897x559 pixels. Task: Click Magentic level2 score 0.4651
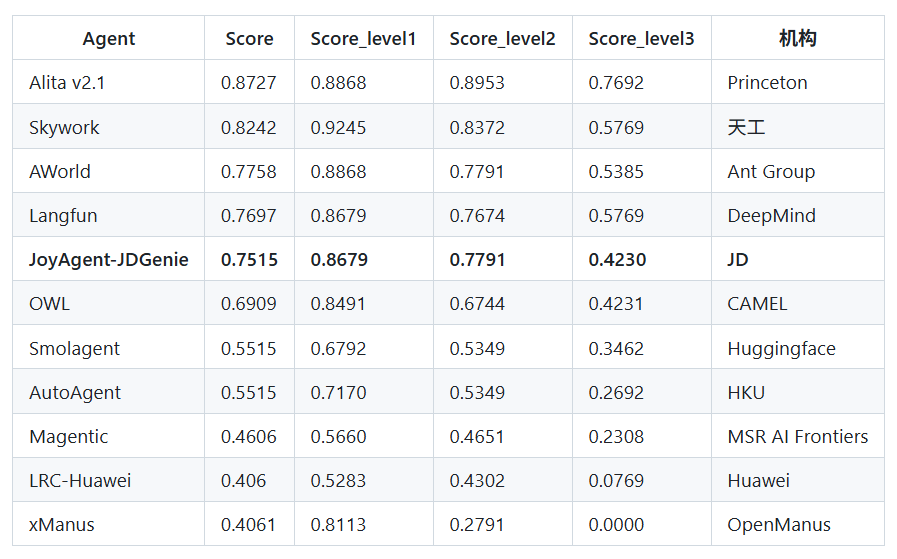tap(503, 435)
